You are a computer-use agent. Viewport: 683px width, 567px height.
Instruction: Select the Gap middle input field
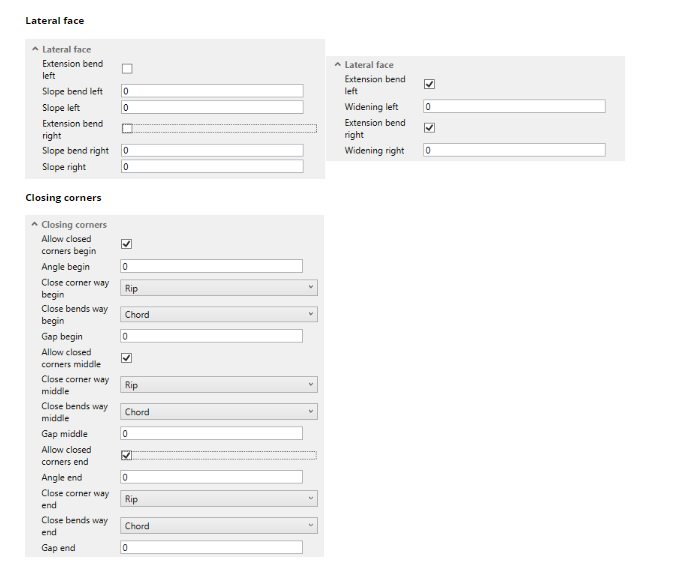point(212,434)
